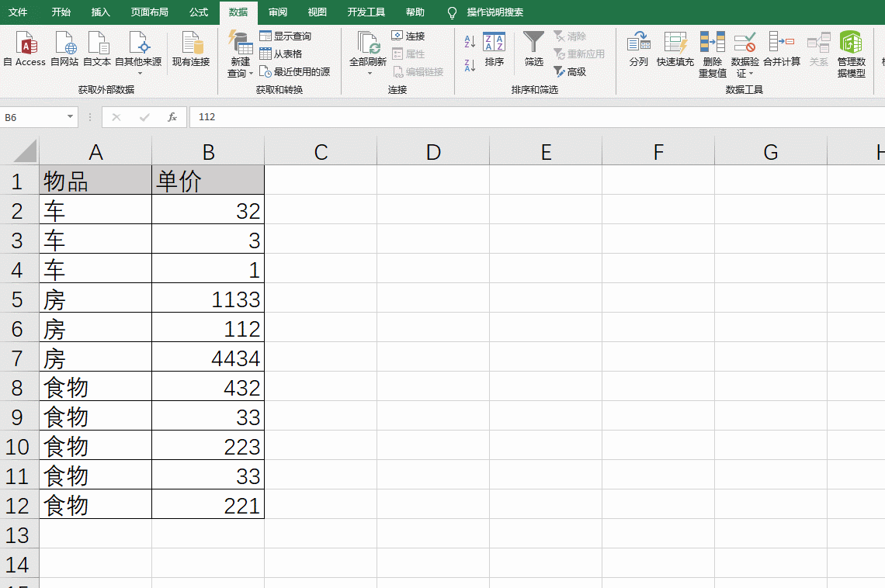Click cell B8 with value 432

(208, 387)
